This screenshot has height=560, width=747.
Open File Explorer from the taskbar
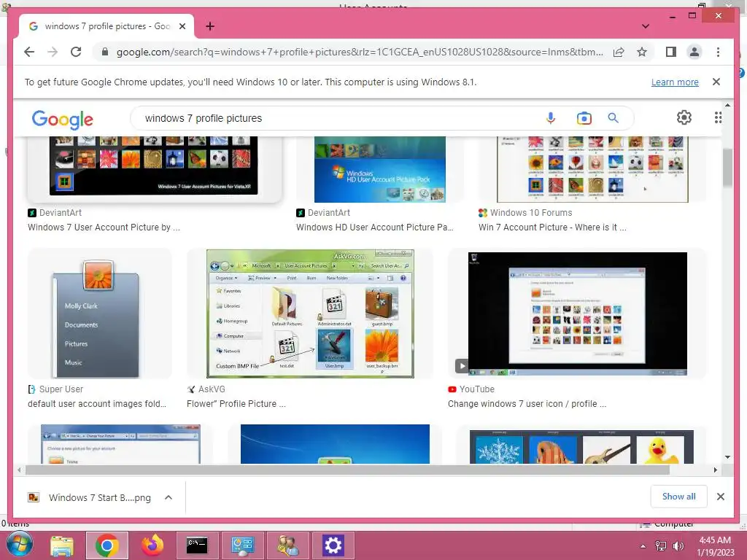(x=62, y=545)
